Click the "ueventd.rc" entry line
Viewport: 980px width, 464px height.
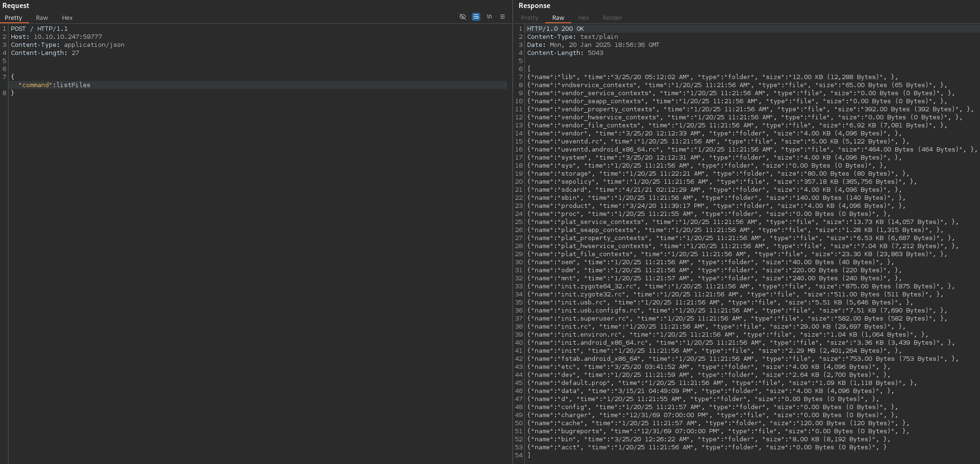coord(719,142)
